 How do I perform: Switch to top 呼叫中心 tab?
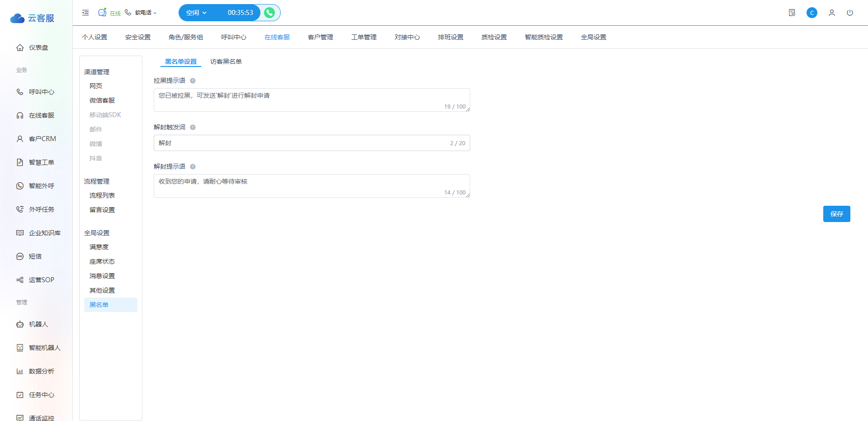(234, 37)
